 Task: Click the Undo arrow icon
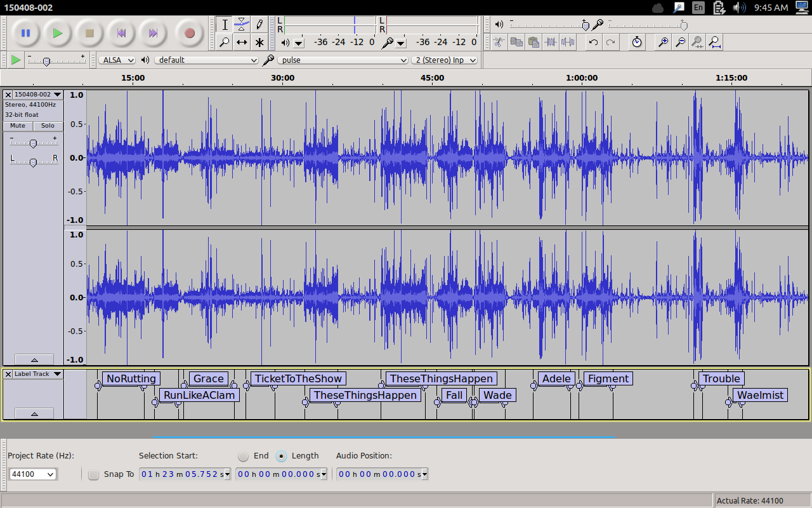593,43
